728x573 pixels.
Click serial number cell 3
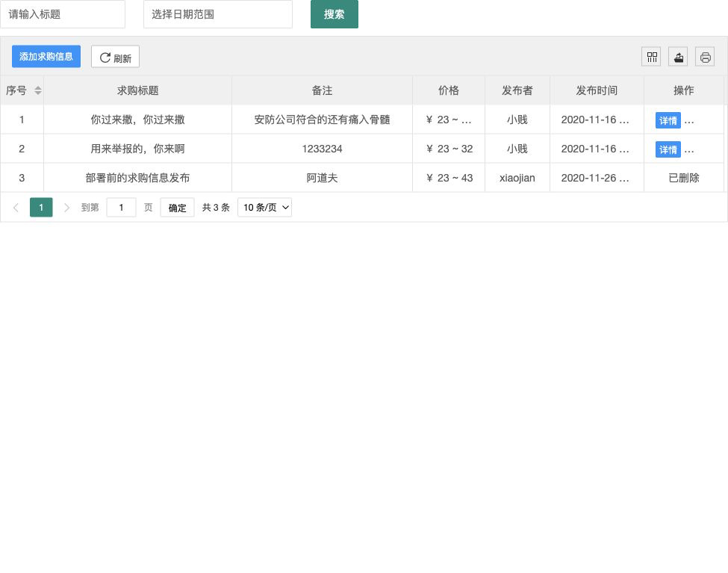click(22, 178)
